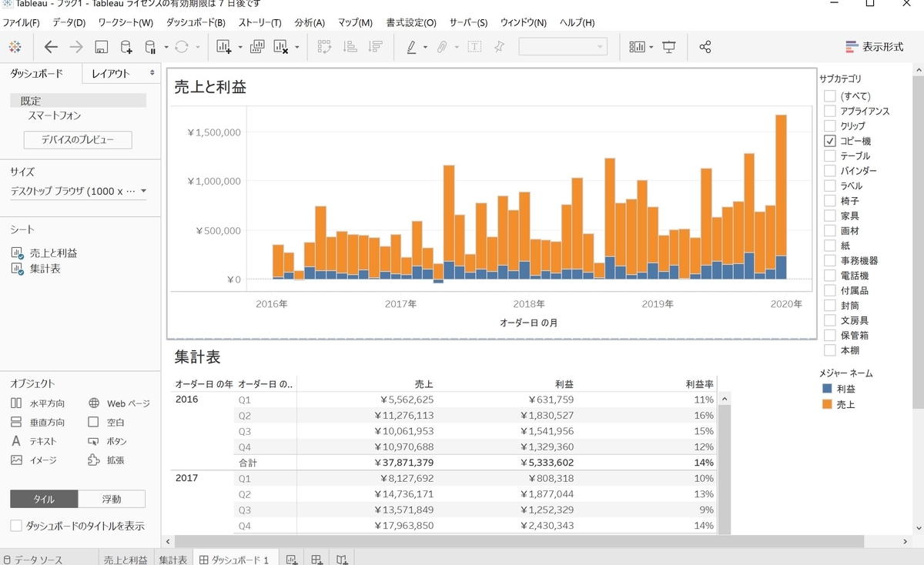This screenshot has height=565, width=924.
Task: Click the new worksheet icon in toolbar
Action: [x=224, y=47]
